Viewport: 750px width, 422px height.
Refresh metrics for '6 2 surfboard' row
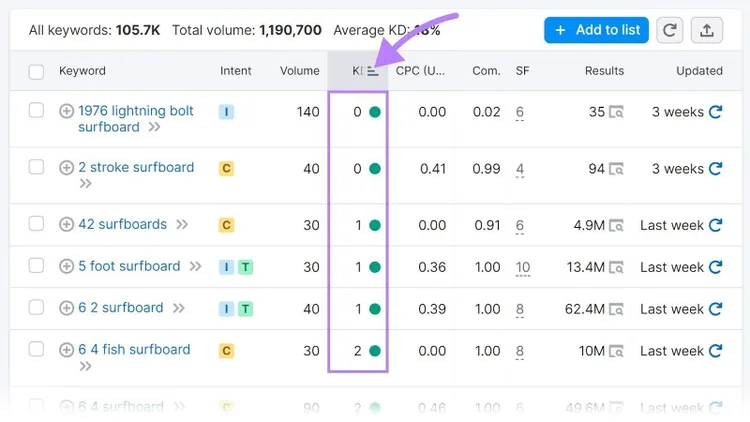pyautogui.click(x=716, y=309)
